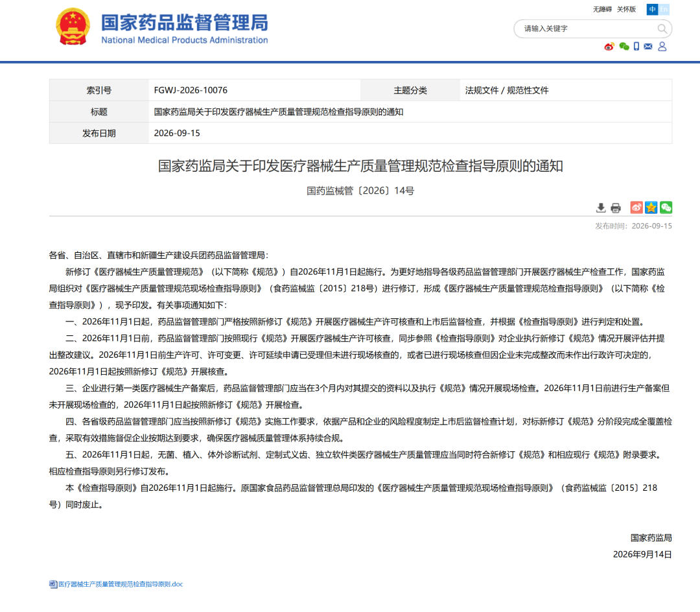Open the header WeChat icon
Viewport: 700px width, 612px height.
point(624,47)
